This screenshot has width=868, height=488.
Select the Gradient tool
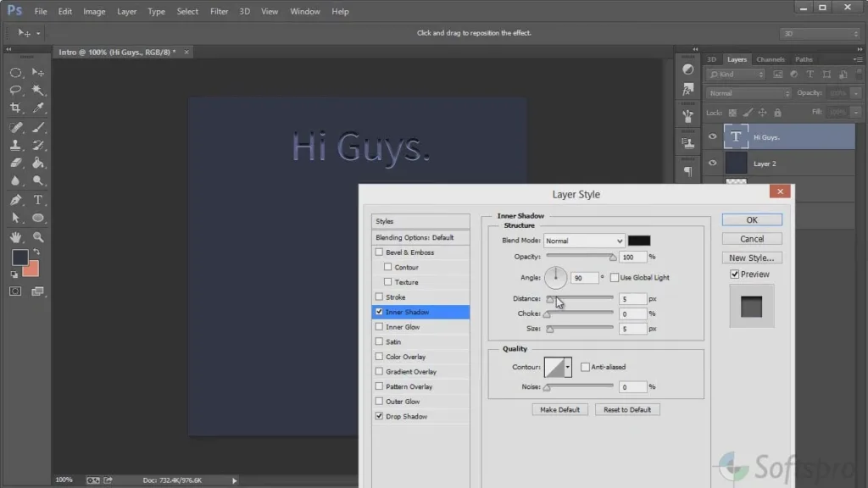click(x=39, y=164)
